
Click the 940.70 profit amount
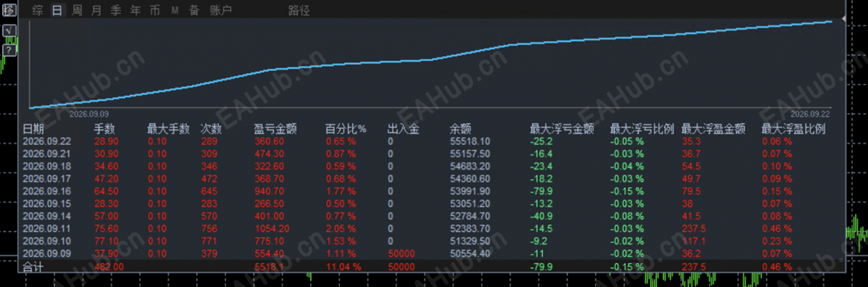coord(269,191)
